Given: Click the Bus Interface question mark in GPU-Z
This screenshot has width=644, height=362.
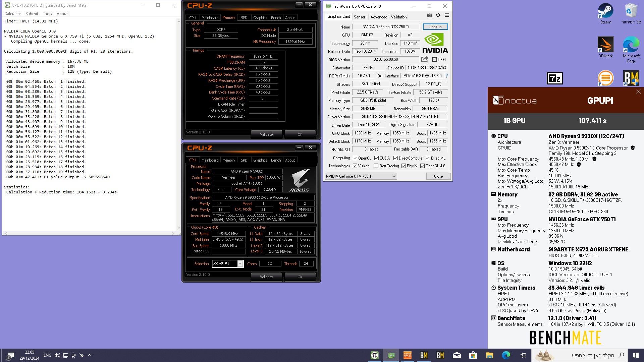Looking at the screenshot, I should [x=447, y=76].
